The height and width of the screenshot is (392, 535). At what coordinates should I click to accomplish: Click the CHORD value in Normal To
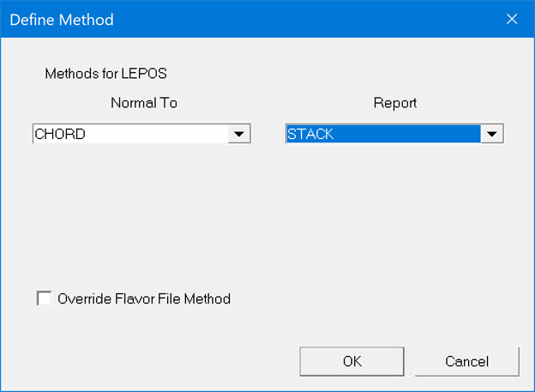(129, 135)
